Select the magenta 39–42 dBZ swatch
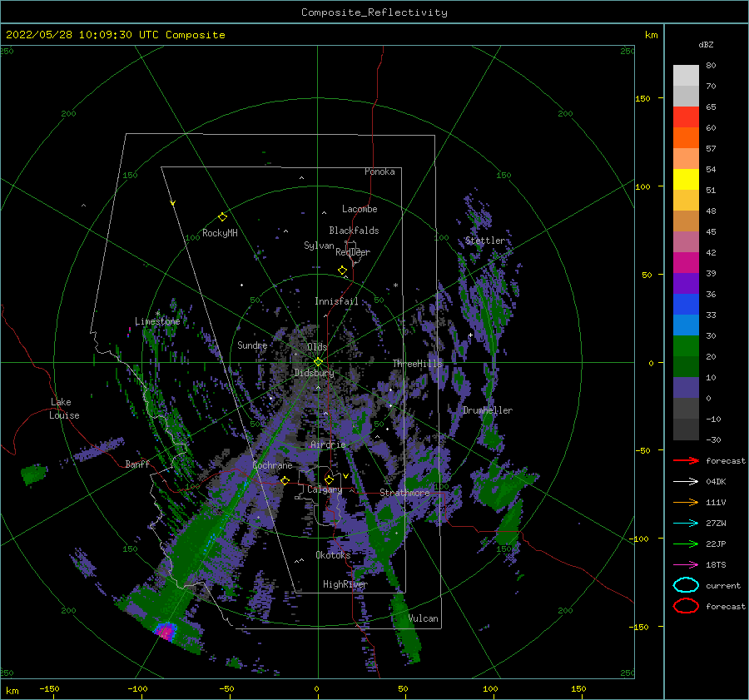 point(686,263)
